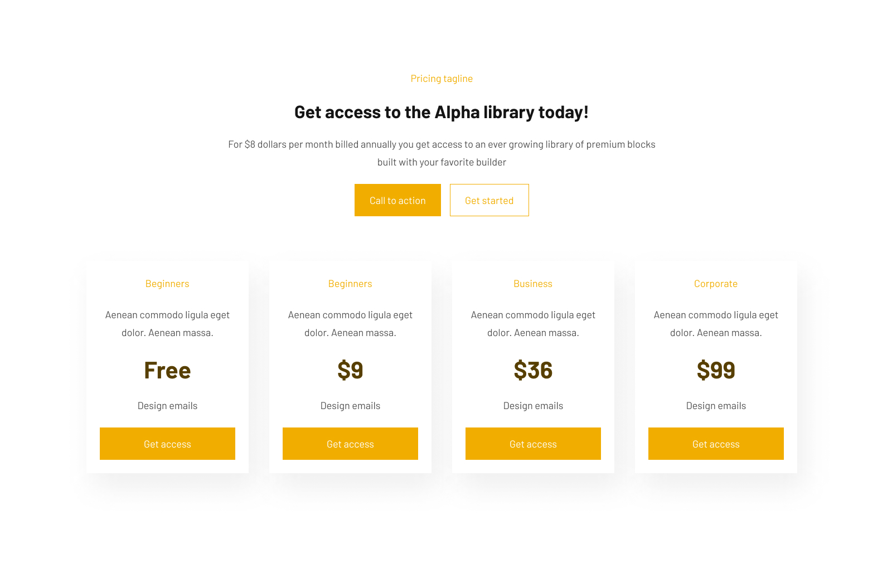
Task: Click the Corporate plan title
Action: (x=716, y=284)
